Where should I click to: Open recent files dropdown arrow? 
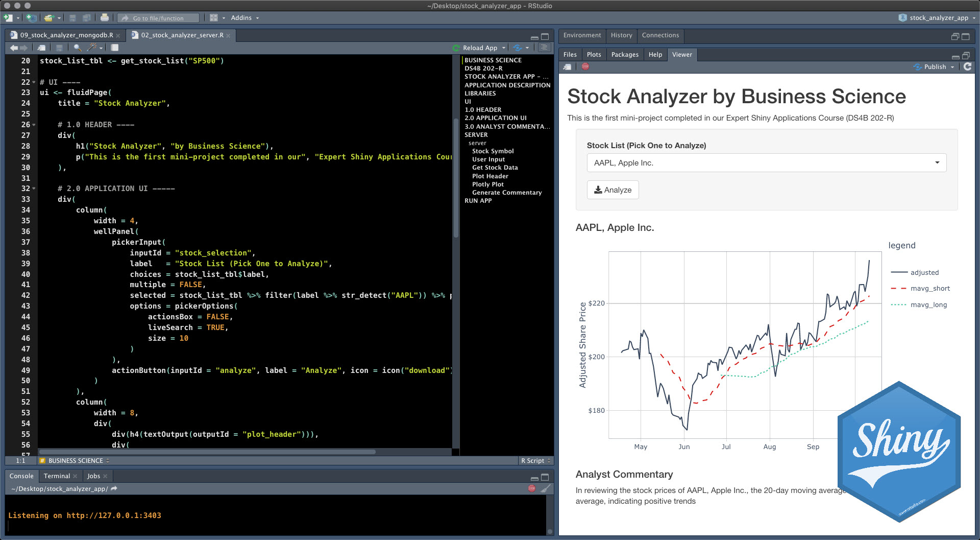[59, 18]
